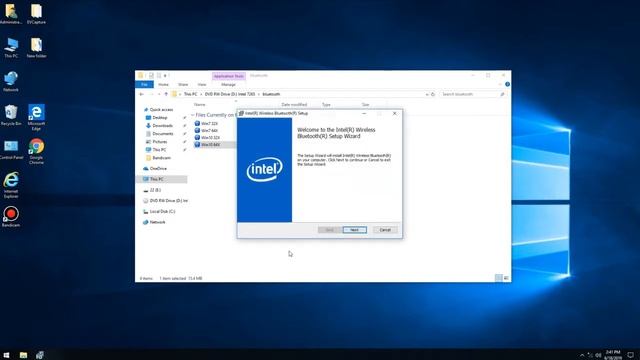Sort files by the Date modified column
The height and width of the screenshot is (360, 640).
(294, 105)
